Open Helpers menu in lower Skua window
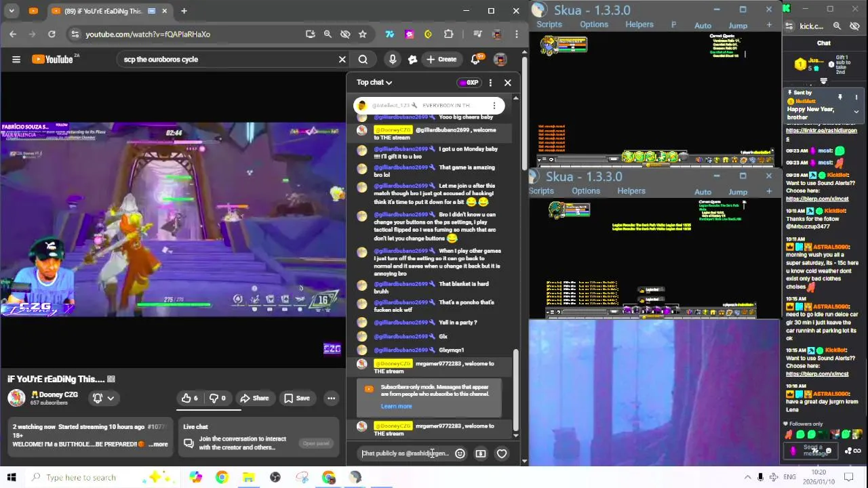The image size is (868, 488). (x=631, y=191)
